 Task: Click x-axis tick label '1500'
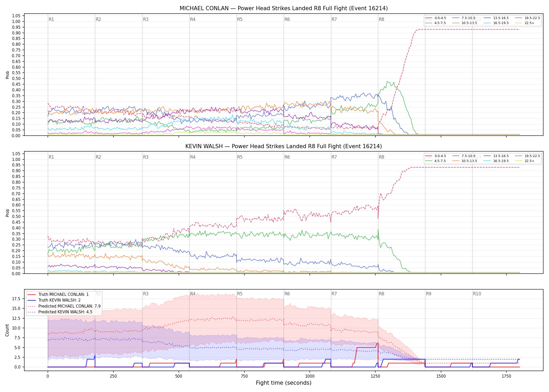click(x=441, y=376)
